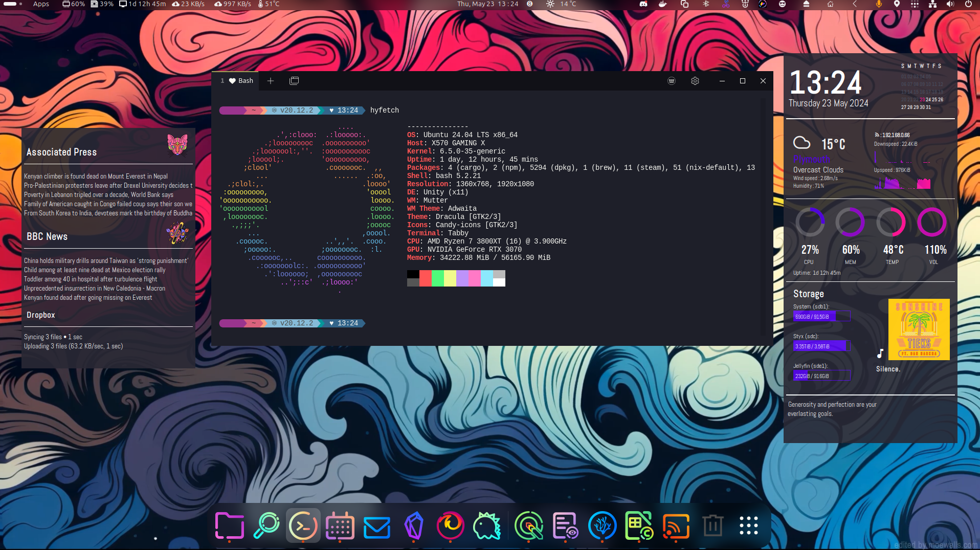Screen dimensions: 980x550
Task: Open Obsidian from the dock
Action: 414,526
